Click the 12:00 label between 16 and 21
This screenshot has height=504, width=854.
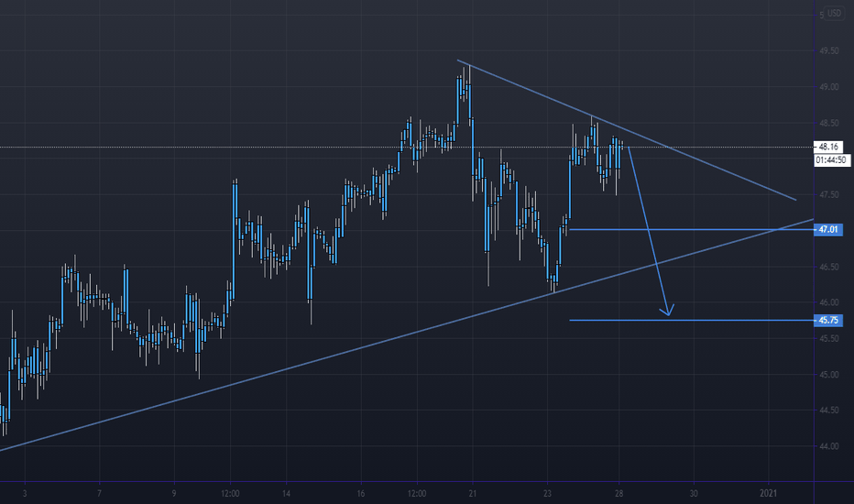(x=417, y=494)
